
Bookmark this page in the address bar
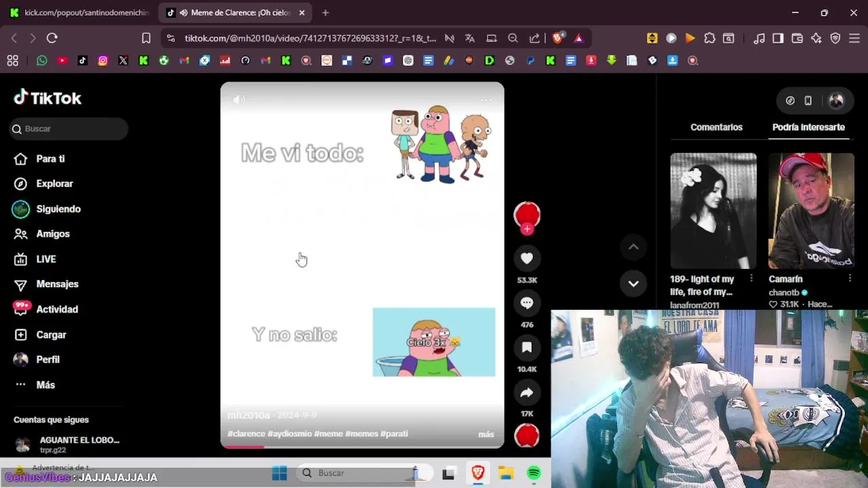tap(146, 39)
